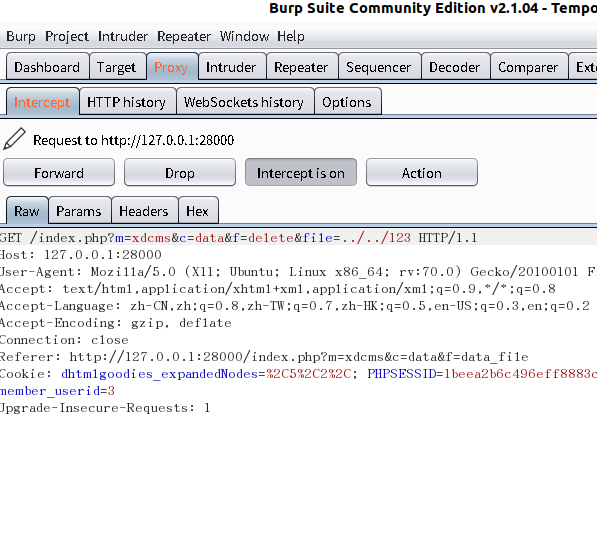597x552 pixels.
Task: Click the Accept: text/html header line
Action: 278,289
